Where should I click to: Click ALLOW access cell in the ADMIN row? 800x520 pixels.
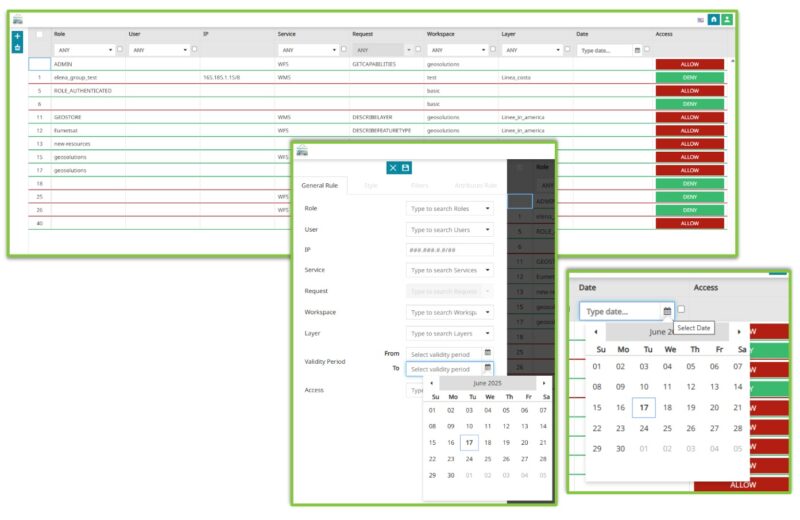point(690,64)
